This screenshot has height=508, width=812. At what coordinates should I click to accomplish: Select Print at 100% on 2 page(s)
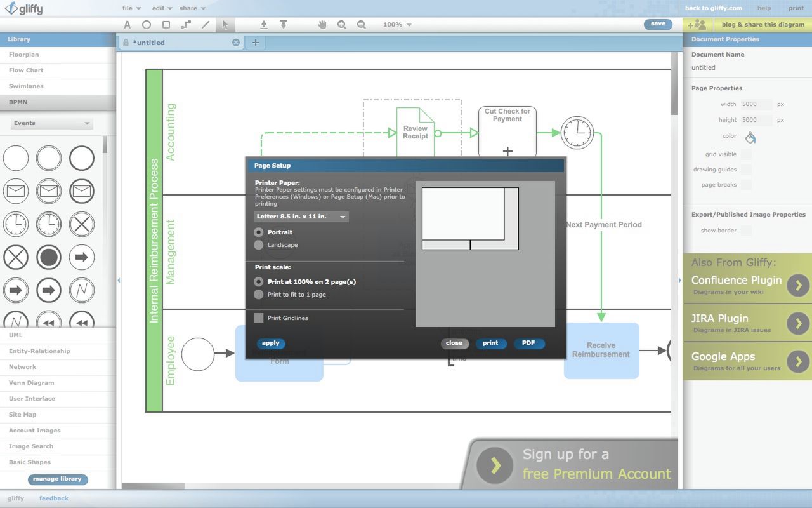[258, 282]
